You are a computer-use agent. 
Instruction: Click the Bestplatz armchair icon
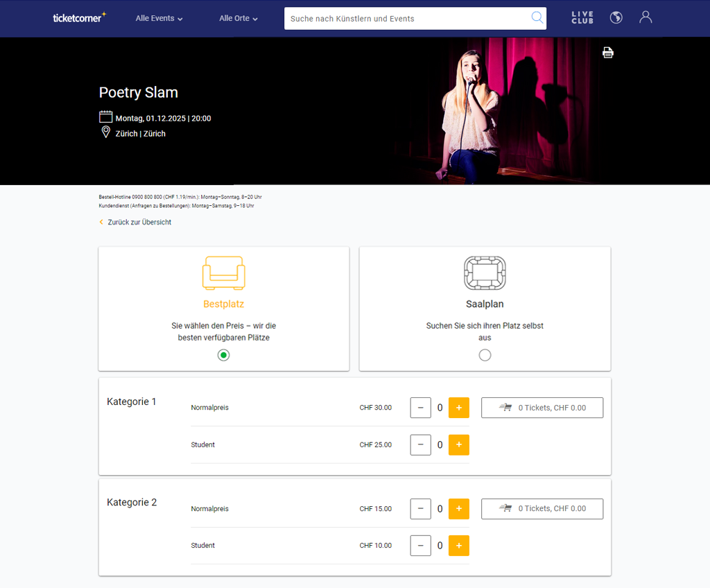[x=224, y=273]
